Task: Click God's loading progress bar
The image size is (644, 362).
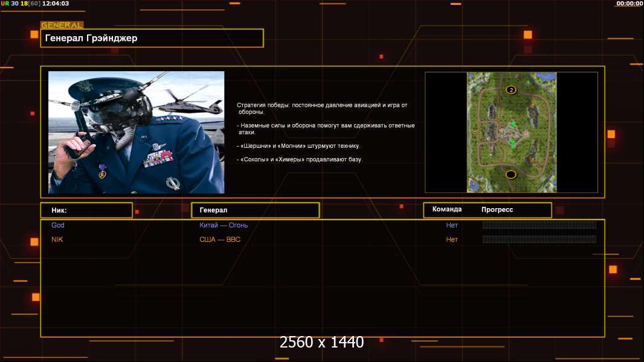Action: click(539, 225)
